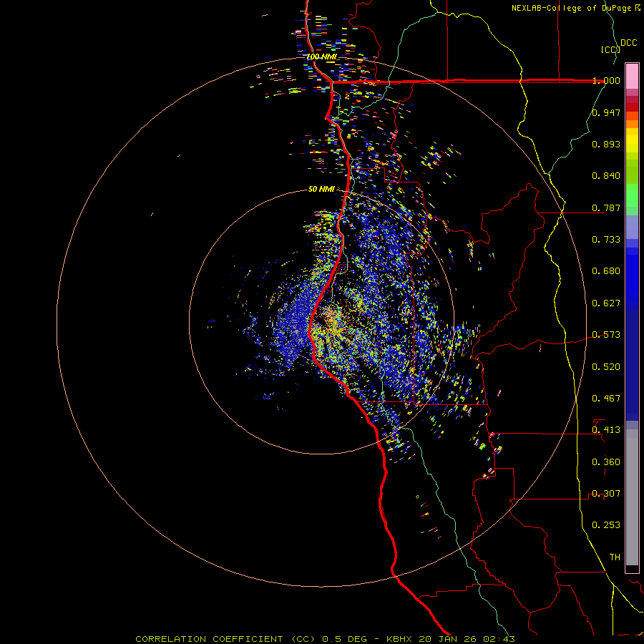This screenshot has height=644, width=644.
Task: Select the 0.840 scale value
Action: (x=606, y=176)
